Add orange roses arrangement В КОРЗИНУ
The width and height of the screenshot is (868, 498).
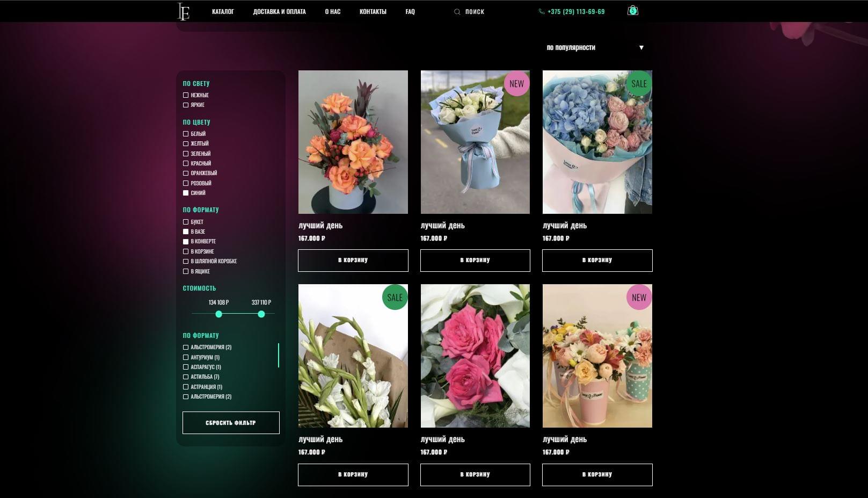click(353, 260)
